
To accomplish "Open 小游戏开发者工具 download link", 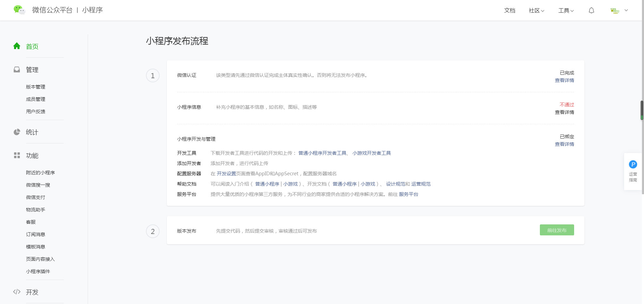I will point(372,153).
